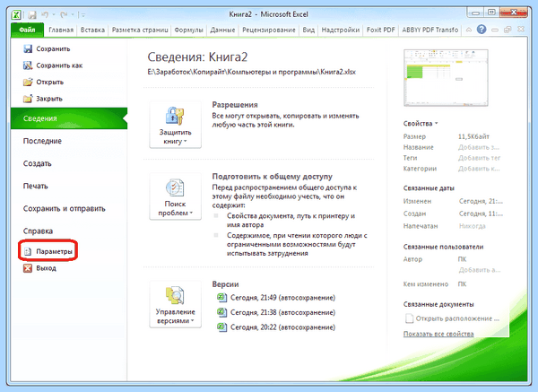Click the Redo arrow in title bar
Viewport: 538px width, 392px height.
tap(64, 14)
